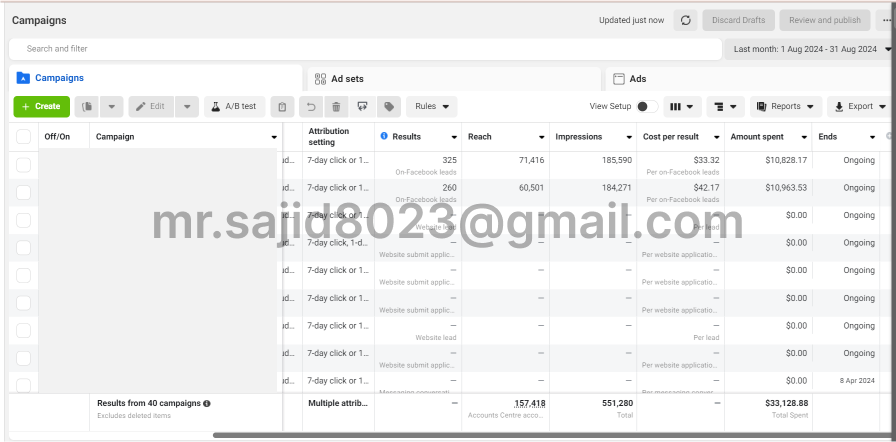
Task: Open the Rules dropdown
Action: pyautogui.click(x=431, y=106)
